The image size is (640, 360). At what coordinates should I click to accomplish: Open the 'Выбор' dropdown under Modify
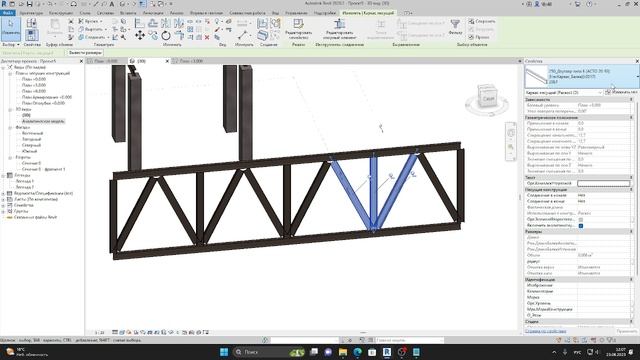(11, 44)
